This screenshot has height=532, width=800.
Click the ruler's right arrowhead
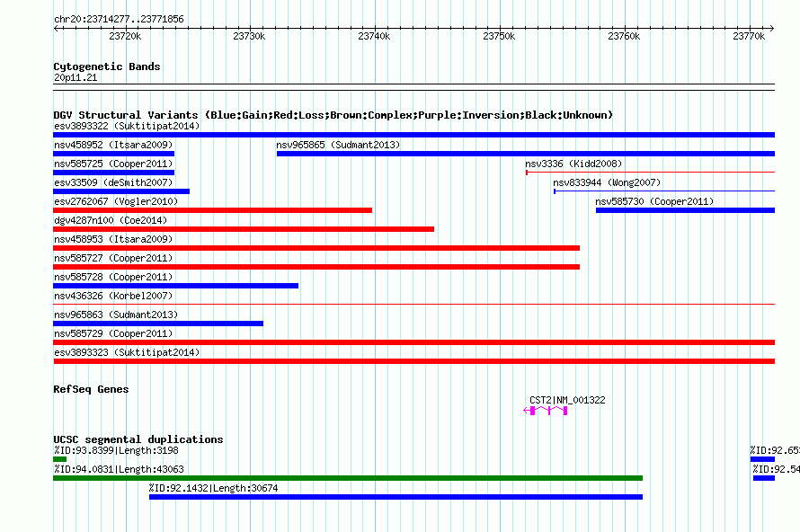click(772, 28)
